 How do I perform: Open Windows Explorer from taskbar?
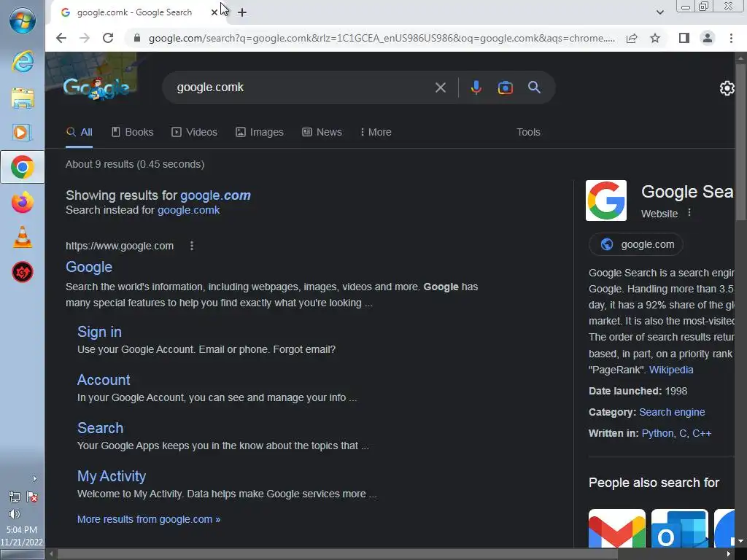point(23,98)
